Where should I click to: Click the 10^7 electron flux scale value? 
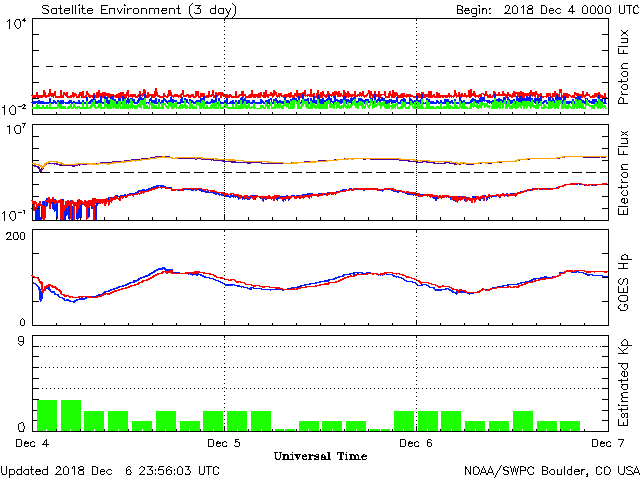[16, 130]
